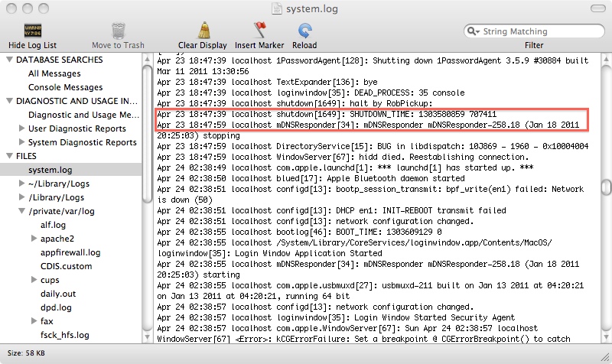612x364 pixels.
Task: Open CDIS.custom in the sidebar
Action: [x=66, y=266]
